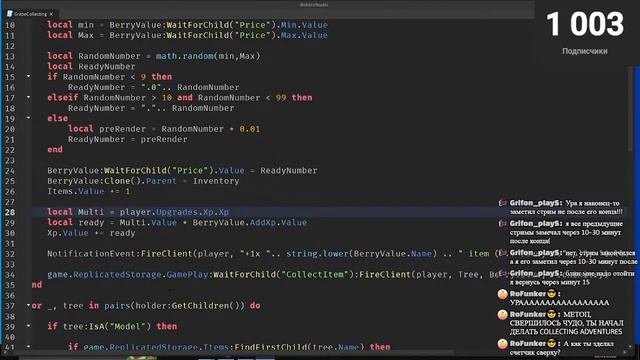Image resolution: width=640 pixels, height=360 pixels.
Task: Click 'string.lower' on line 32
Action: (x=317, y=253)
